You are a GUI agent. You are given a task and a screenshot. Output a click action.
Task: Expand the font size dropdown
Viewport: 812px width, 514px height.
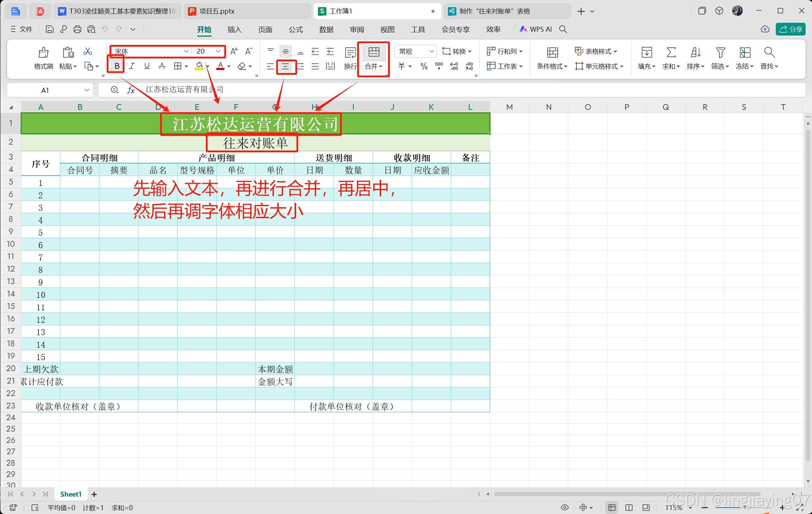218,52
